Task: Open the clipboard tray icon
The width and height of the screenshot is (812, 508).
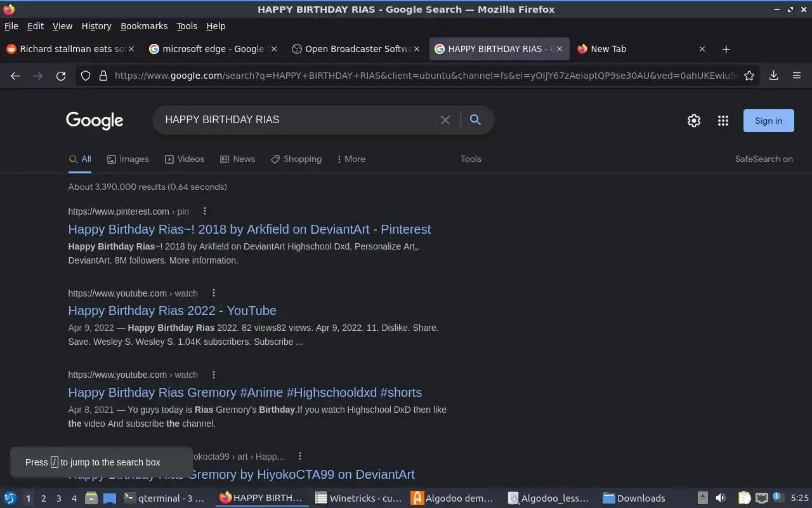Action: point(744,498)
